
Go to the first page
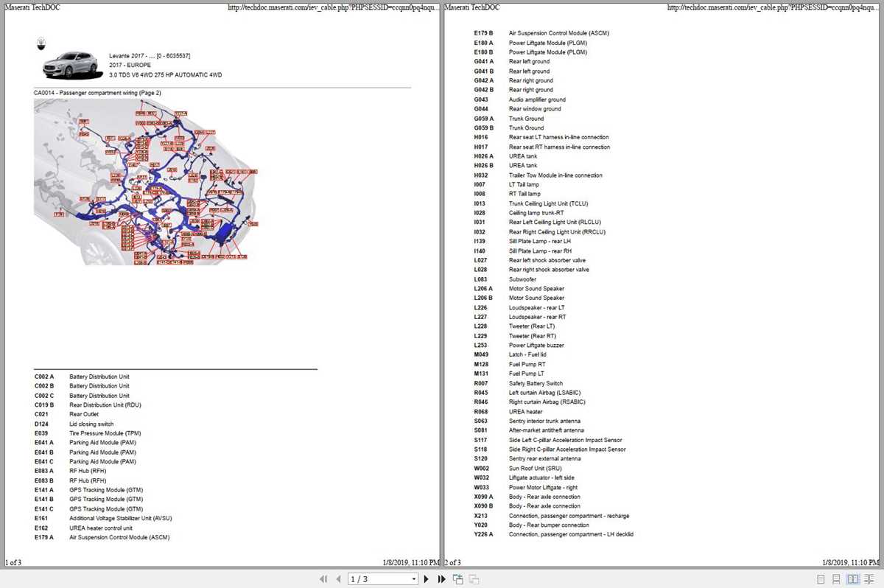click(323, 579)
